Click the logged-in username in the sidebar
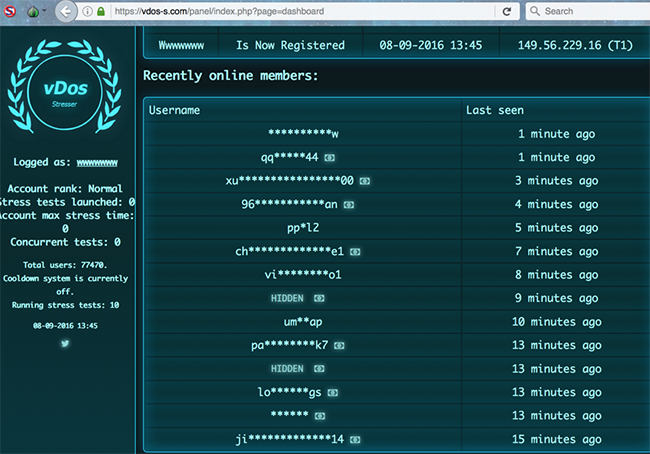Image resolution: width=650 pixels, height=454 pixels. 97,162
